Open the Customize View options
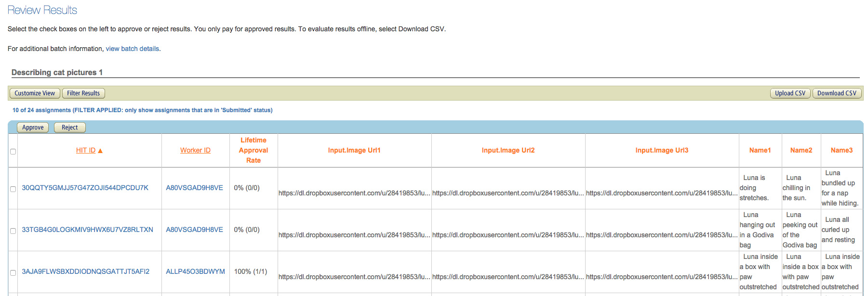Viewport: 868px width, 296px height. [35, 93]
